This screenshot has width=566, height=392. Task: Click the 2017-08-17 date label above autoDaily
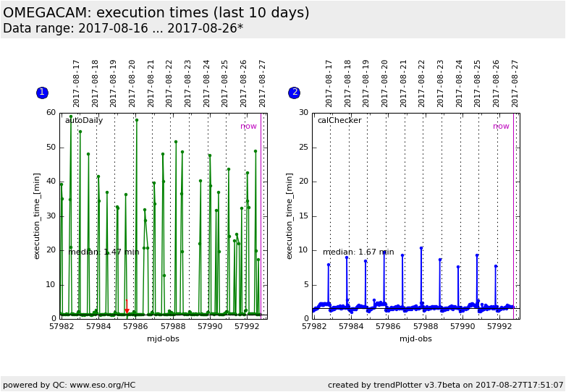coord(77,83)
